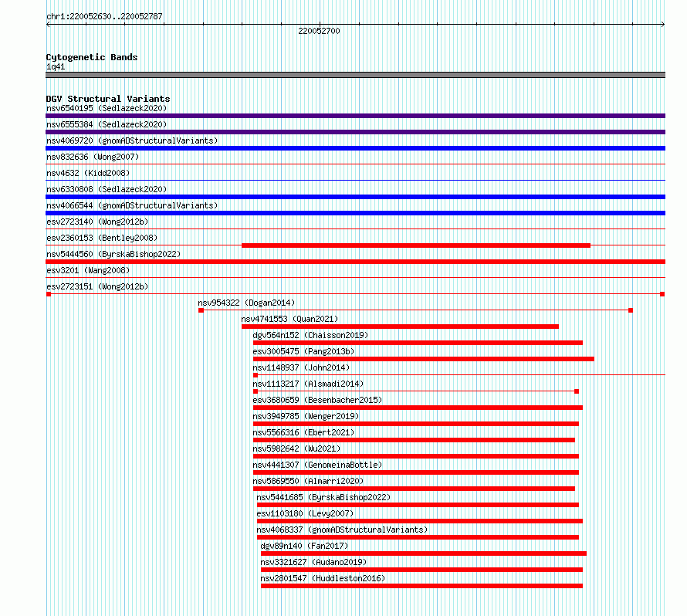Viewport: 687px width, 616px height.
Task: Click the left red endpoint of nsv954322
Action: point(201,310)
